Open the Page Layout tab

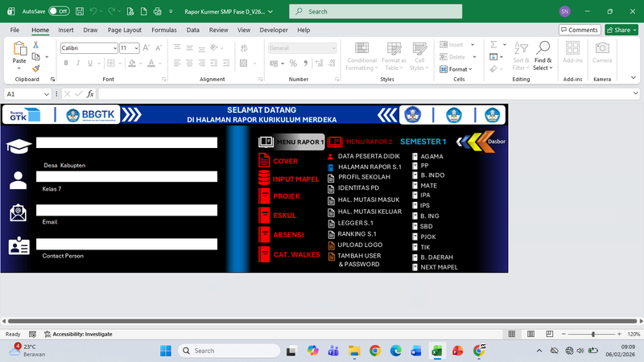[124, 30]
